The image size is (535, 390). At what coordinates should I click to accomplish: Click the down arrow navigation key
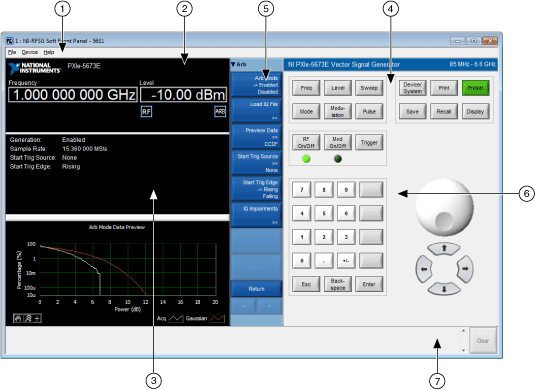click(444, 289)
